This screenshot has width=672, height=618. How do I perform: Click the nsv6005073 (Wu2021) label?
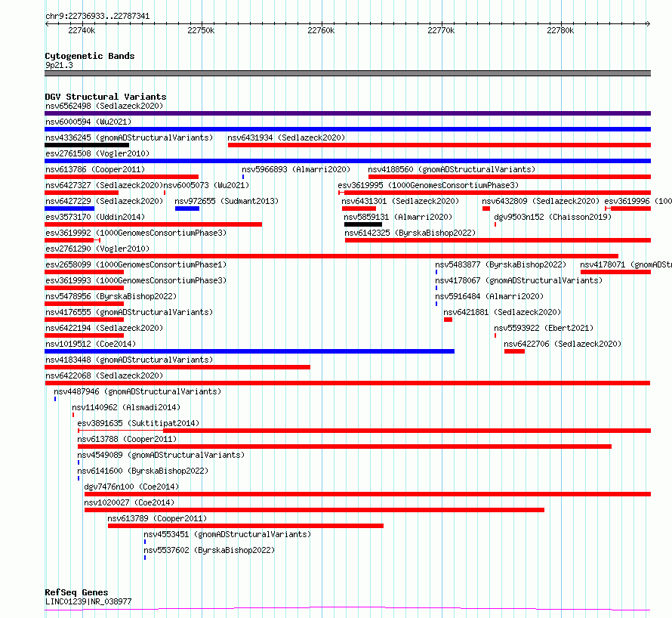(207, 185)
